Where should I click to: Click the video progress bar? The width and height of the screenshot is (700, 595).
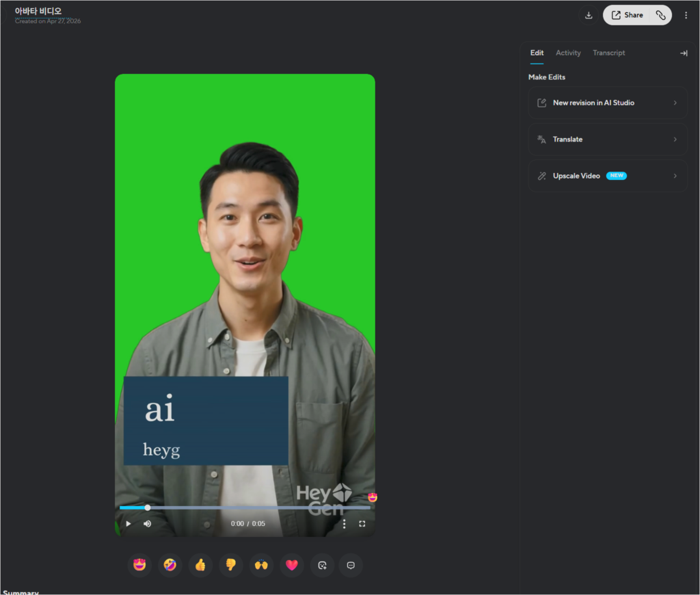(x=245, y=507)
